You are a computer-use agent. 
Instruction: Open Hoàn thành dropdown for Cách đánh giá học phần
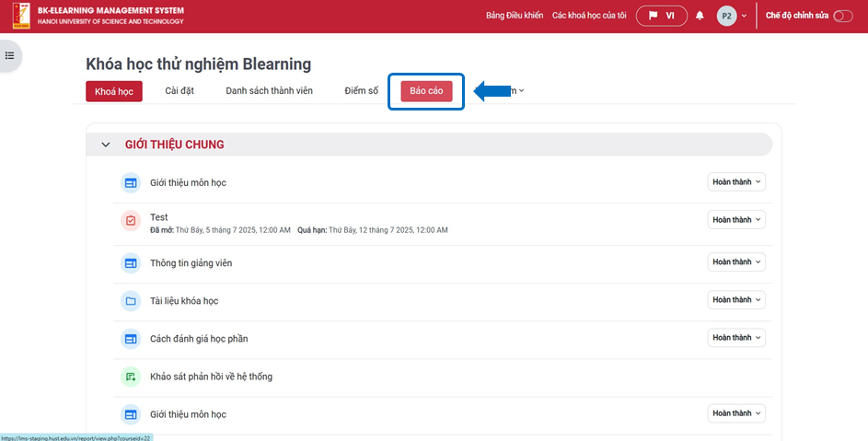[x=736, y=337]
